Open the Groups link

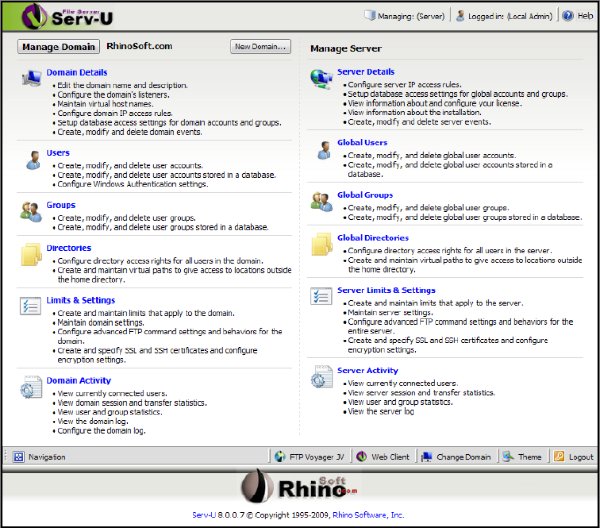click(61, 205)
